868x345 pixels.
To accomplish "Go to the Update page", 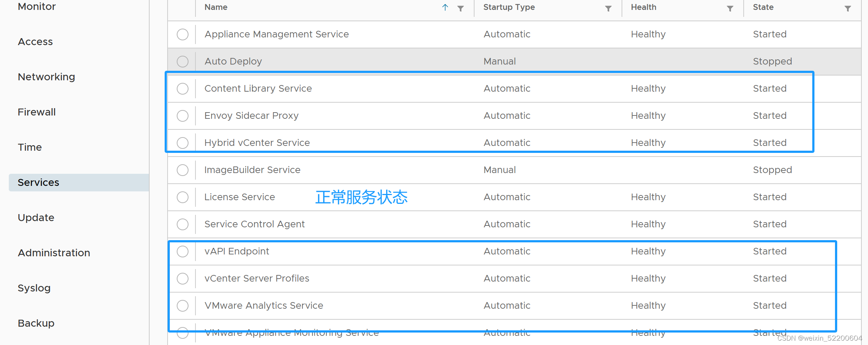I will (x=36, y=218).
